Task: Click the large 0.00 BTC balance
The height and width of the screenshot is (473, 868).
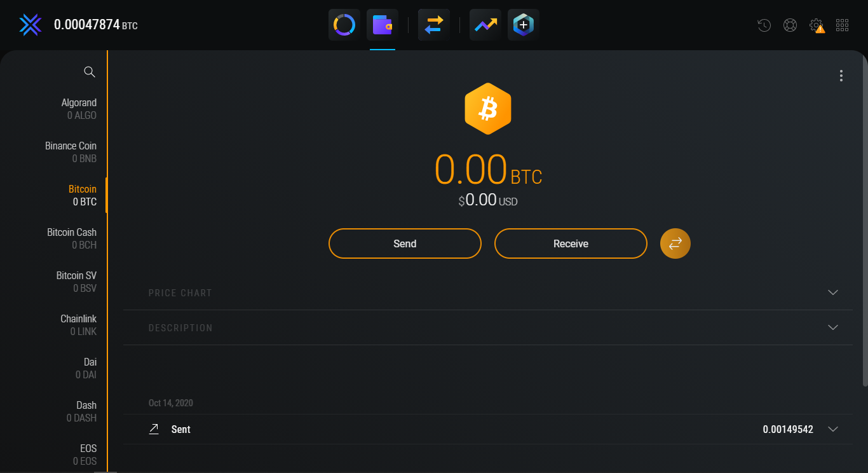Action: coord(488,170)
